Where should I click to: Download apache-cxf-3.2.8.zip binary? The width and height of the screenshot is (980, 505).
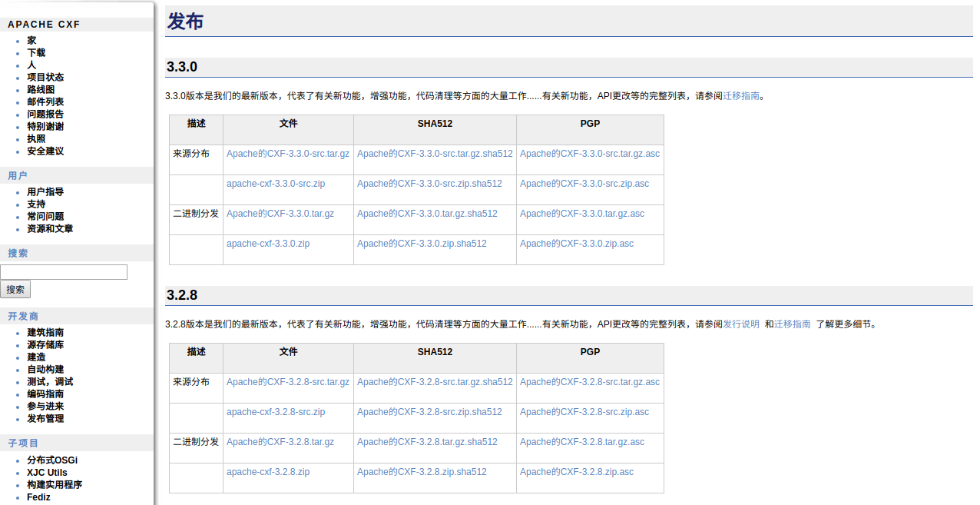coord(268,472)
